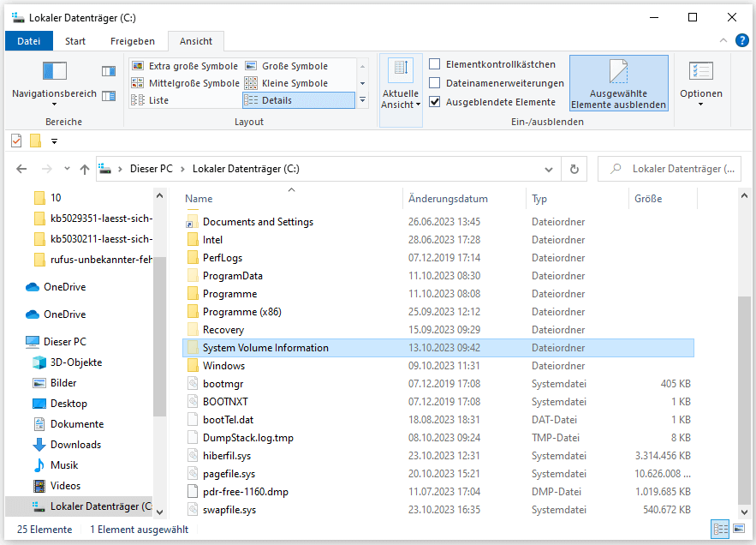The height and width of the screenshot is (545, 756).
Task: Enable Elementkontrollkästchen checkbox
Action: tap(435, 64)
